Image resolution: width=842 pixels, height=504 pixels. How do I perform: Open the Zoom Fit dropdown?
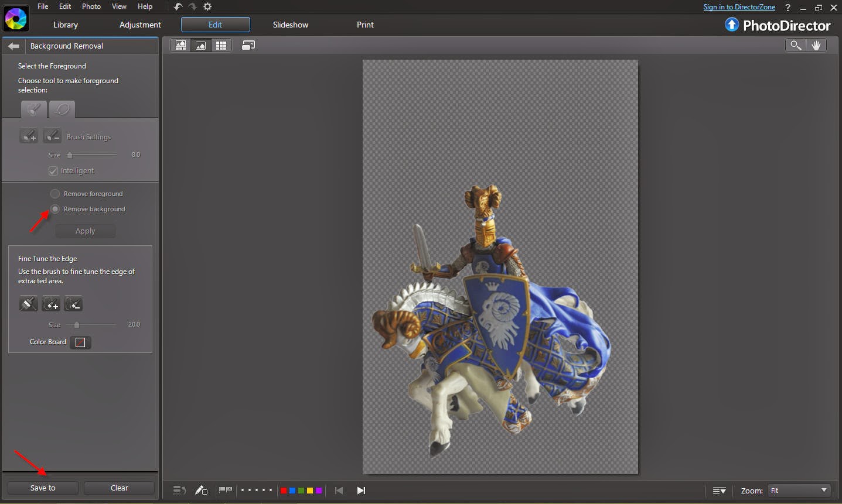tap(799, 491)
